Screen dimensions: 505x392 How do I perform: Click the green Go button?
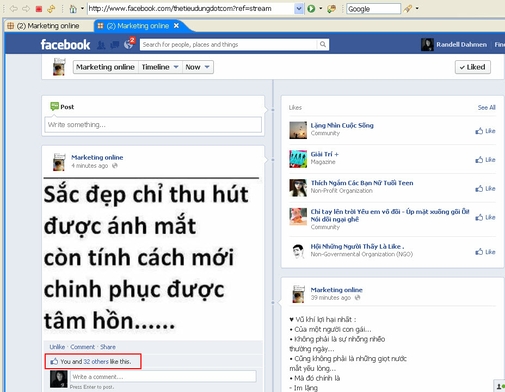[x=311, y=9]
